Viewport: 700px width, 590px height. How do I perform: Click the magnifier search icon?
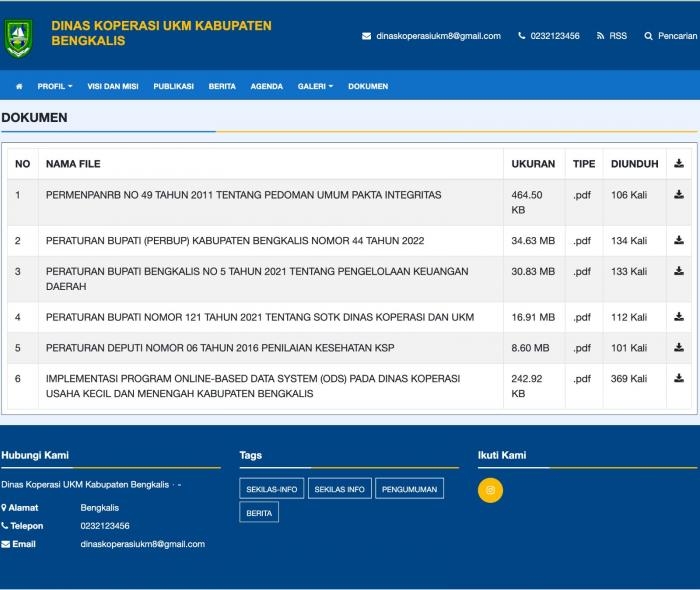click(649, 36)
